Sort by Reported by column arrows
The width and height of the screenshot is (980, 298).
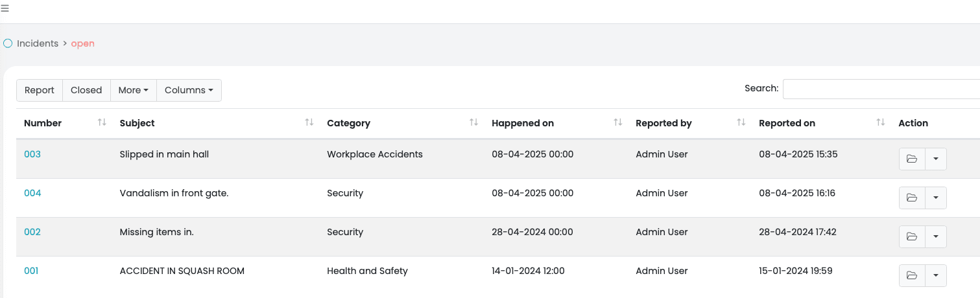pos(741,122)
